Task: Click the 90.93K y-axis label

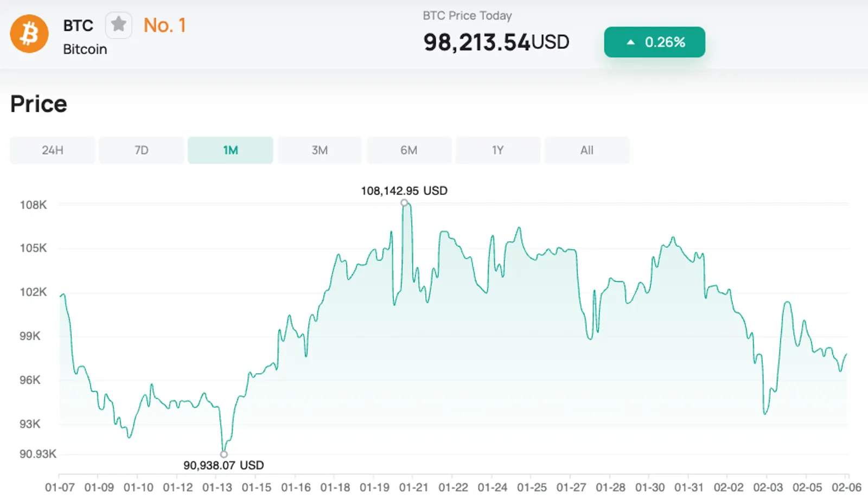Action: [38, 454]
